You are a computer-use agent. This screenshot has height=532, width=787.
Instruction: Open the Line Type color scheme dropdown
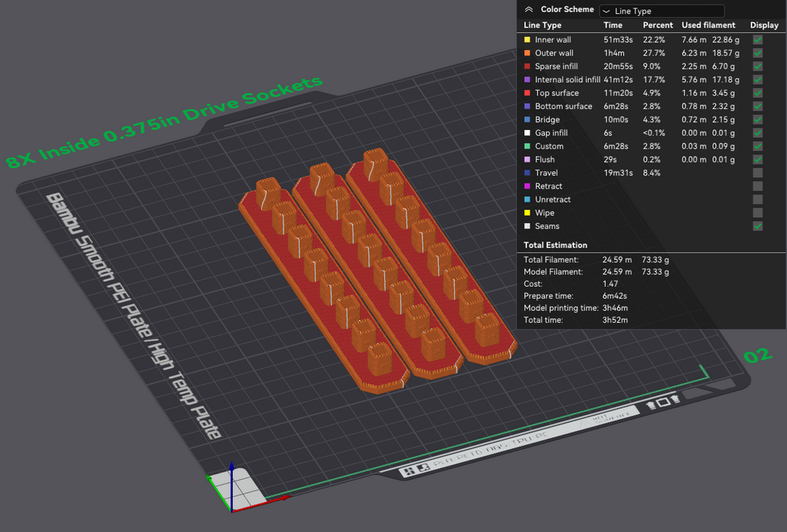click(662, 11)
